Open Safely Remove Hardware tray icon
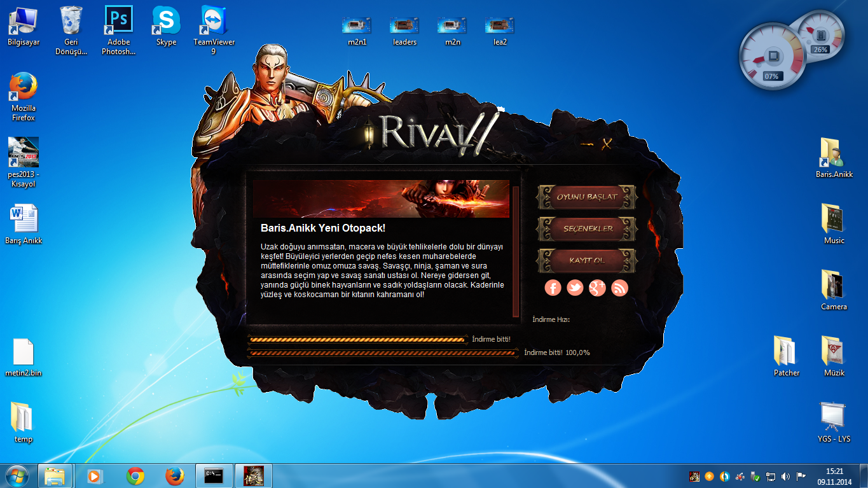This screenshot has width=868, height=488. pos(755,476)
